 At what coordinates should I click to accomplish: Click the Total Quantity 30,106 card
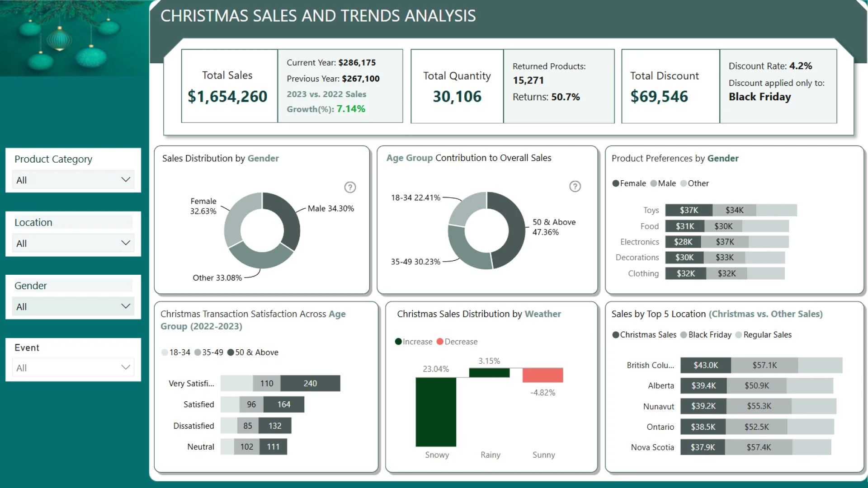[457, 86]
